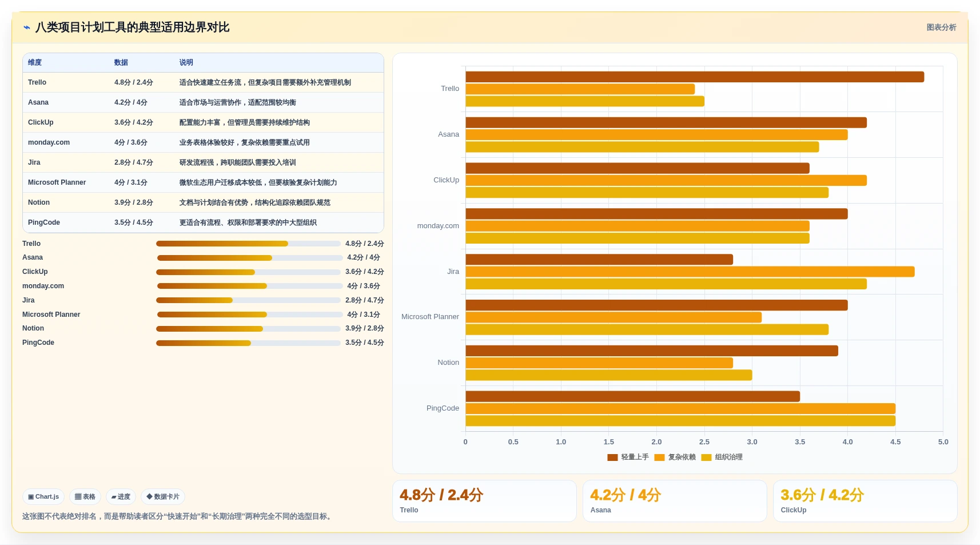Click the 数据卡片 tag chip
This screenshot has width=980, height=545.
click(163, 497)
